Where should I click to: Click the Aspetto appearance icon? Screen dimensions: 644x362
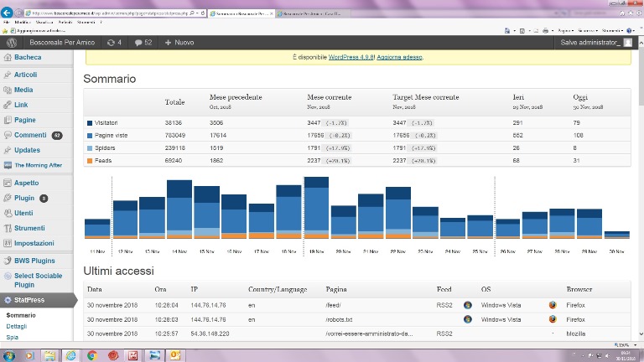click(x=8, y=183)
